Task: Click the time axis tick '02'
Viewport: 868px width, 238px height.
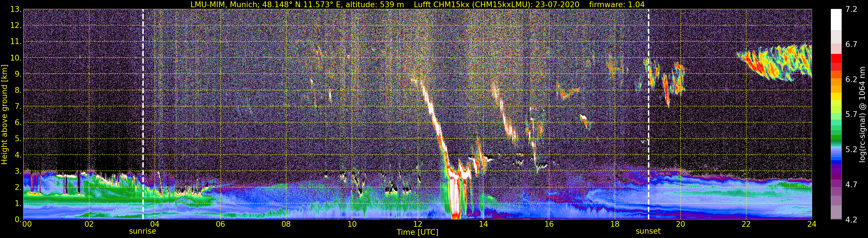Action: click(x=89, y=224)
